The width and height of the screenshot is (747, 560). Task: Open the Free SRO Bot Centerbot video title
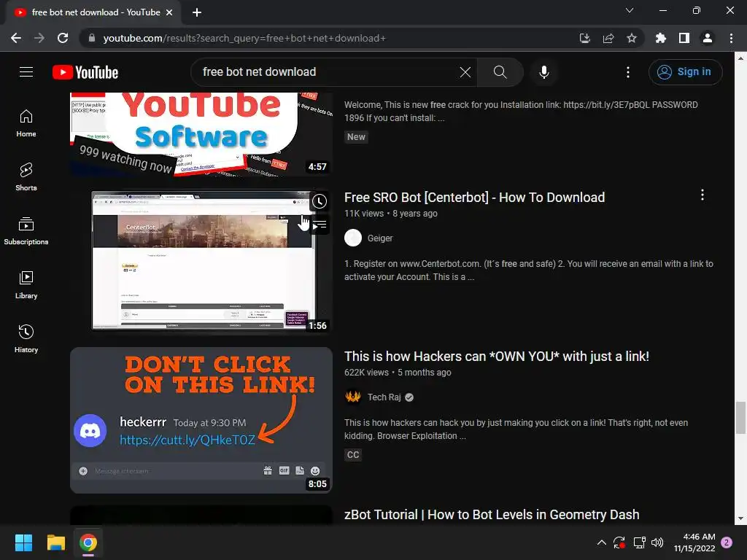click(474, 197)
